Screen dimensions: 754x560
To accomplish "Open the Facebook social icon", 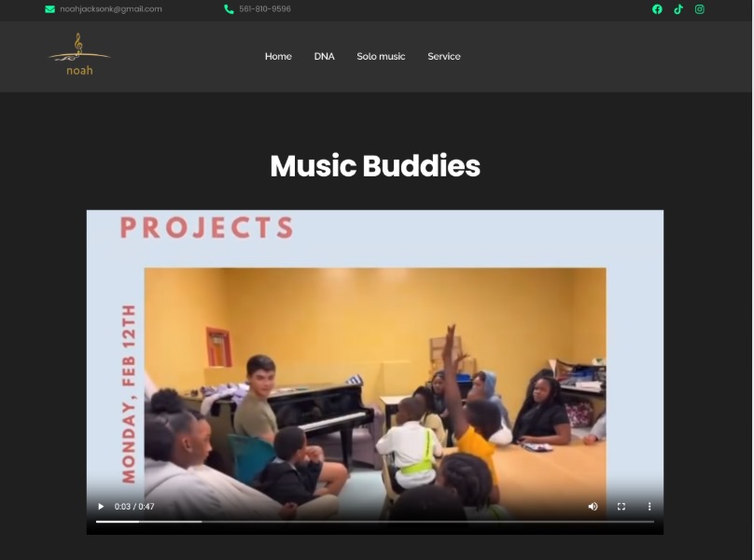I will (657, 9).
